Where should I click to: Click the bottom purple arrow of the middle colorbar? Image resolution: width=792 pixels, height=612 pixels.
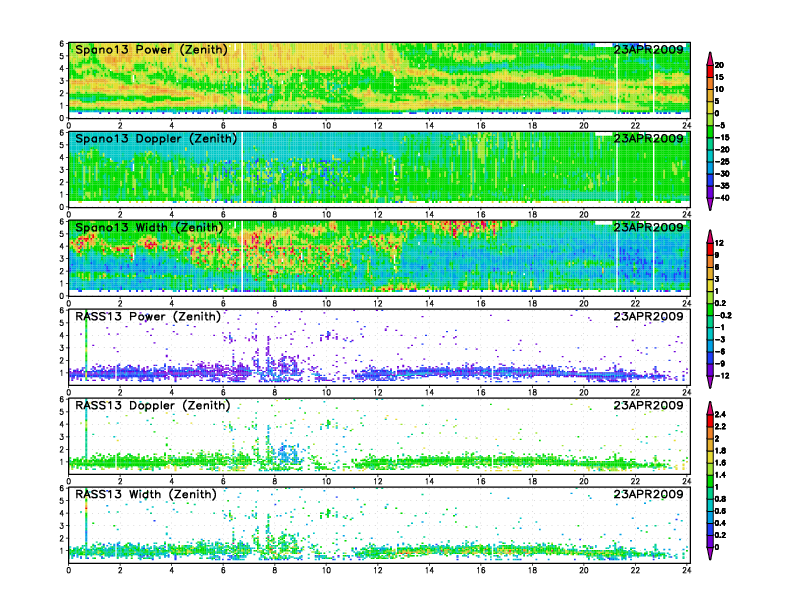pos(710,382)
